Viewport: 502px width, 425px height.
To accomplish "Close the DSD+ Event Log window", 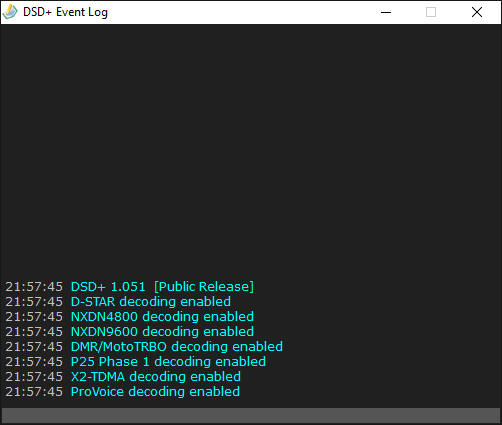I will (x=477, y=12).
